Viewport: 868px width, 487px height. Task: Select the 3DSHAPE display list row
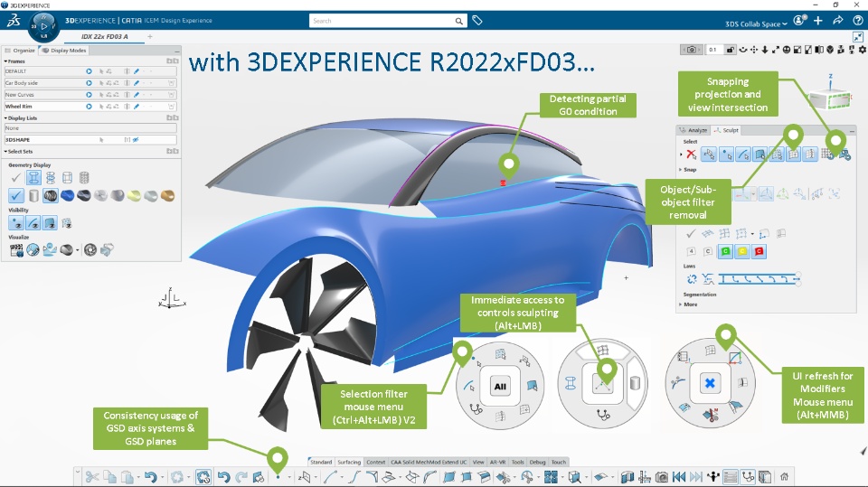tap(90, 139)
